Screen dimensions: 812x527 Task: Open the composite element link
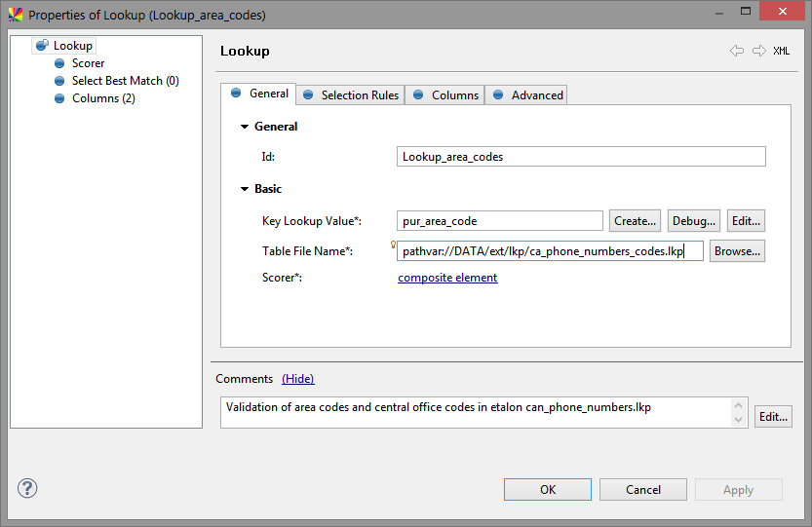447,278
